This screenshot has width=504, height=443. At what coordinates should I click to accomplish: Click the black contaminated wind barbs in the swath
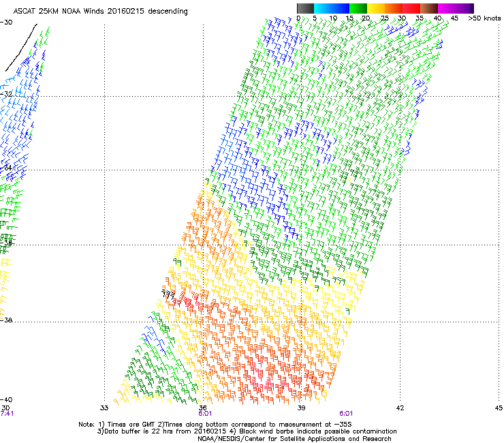(x=169, y=294)
